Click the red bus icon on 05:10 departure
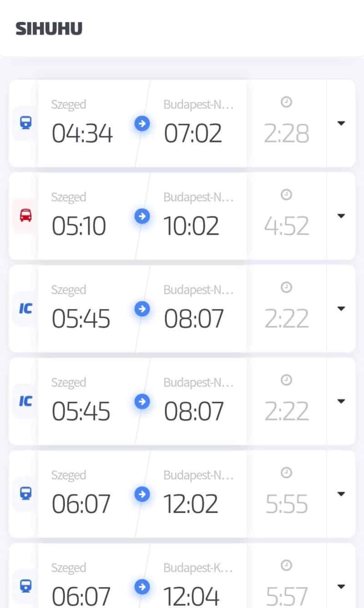This screenshot has height=608, width=364. pos(25,216)
